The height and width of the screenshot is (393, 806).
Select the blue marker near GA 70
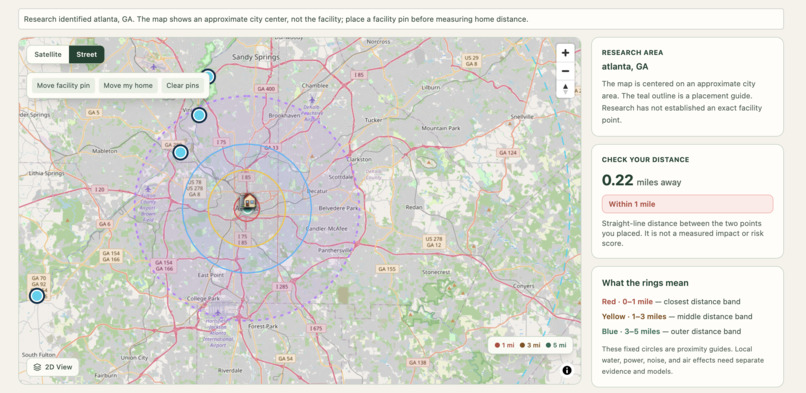coord(36,296)
